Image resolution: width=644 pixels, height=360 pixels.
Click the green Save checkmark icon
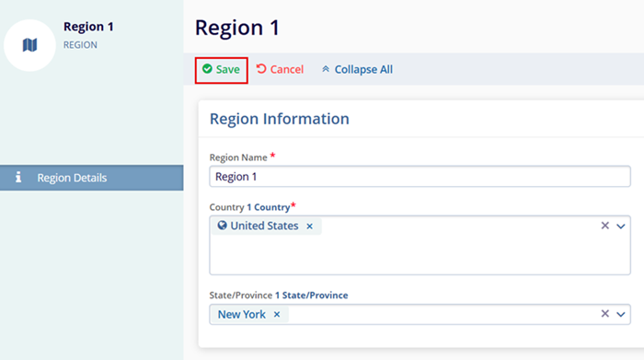(x=207, y=69)
